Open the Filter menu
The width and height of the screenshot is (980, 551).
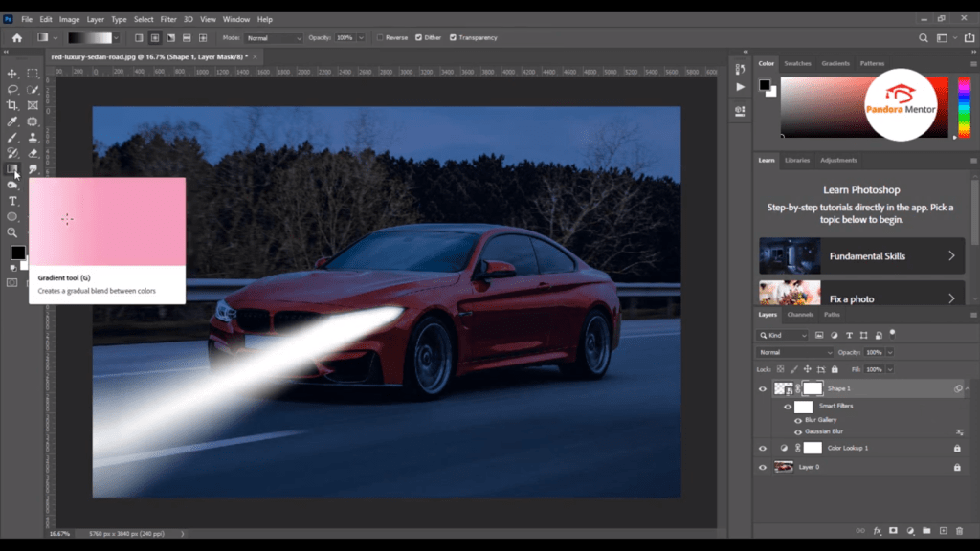pos(167,18)
